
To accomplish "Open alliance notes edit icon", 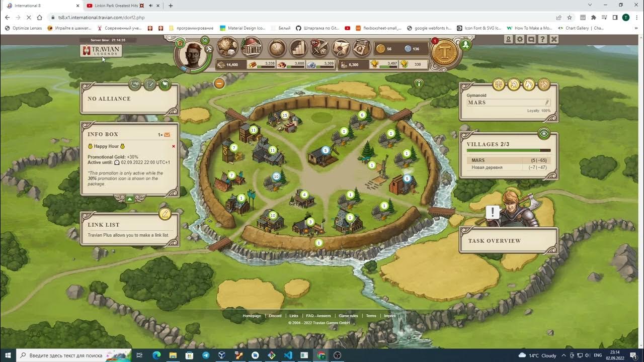I will (x=150, y=84).
